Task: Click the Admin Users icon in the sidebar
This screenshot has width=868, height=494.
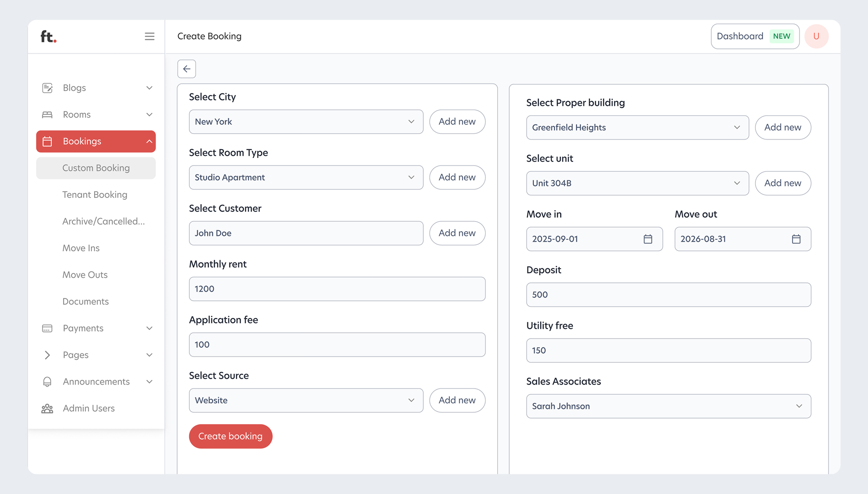Action: coord(47,408)
